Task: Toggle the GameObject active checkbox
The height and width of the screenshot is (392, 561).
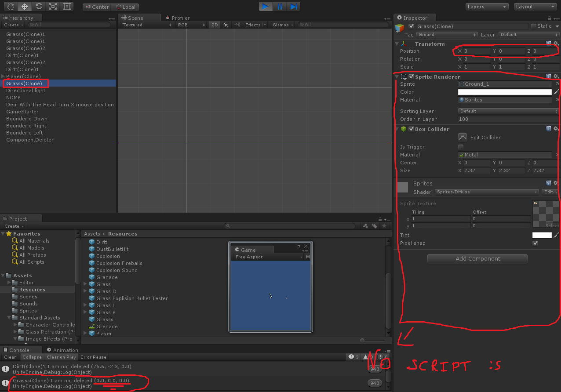Action: point(412,26)
